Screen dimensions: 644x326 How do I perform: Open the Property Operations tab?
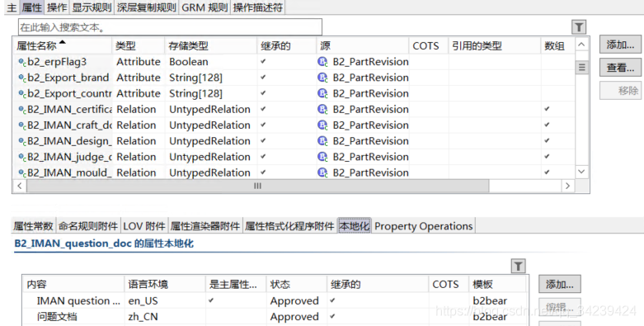424,226
